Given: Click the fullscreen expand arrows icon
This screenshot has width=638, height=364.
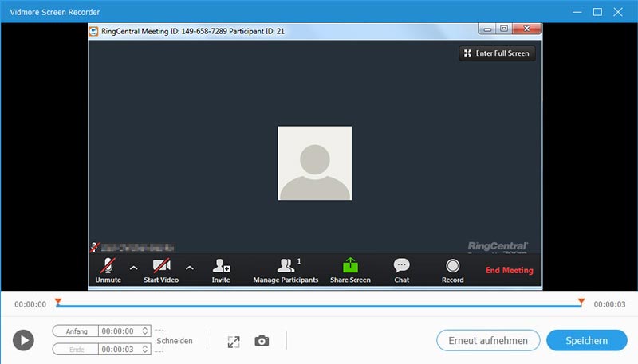Looking at the screenshot, I should tap(233, 341).
